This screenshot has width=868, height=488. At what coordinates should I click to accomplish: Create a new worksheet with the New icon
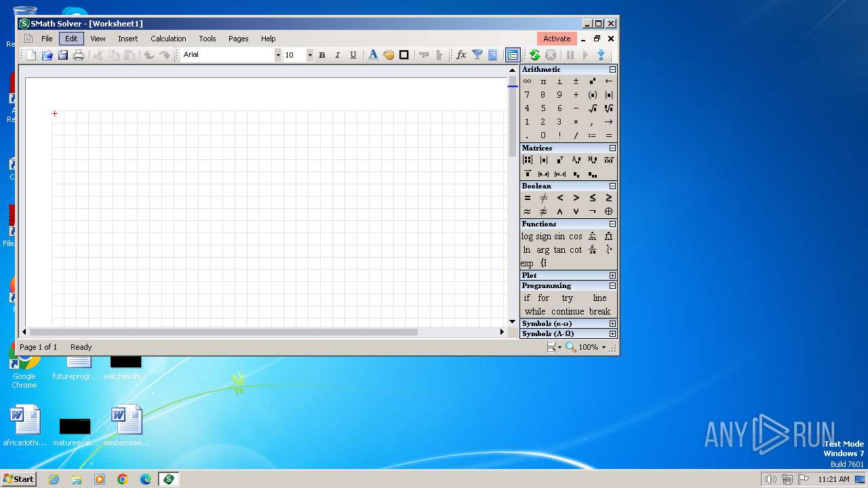[31, 55]
